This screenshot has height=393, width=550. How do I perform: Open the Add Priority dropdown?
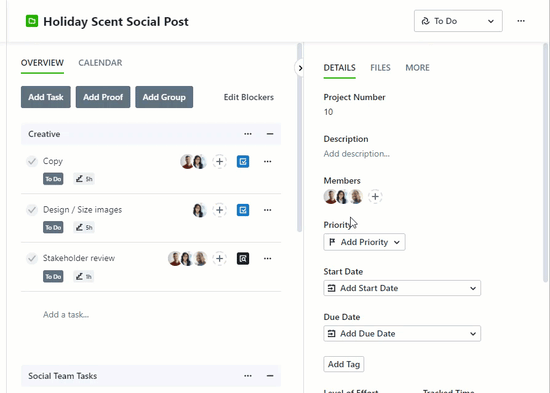364,242
